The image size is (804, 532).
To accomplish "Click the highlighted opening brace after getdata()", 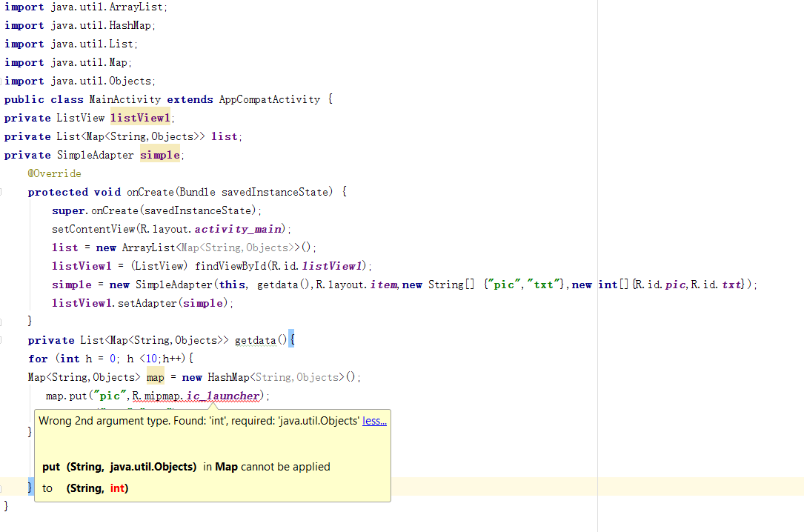I will 291,340.
